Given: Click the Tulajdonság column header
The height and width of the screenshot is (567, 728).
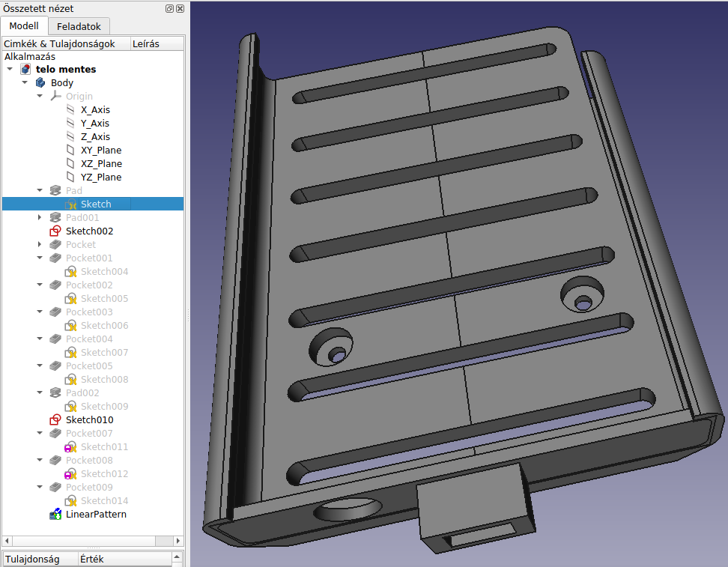Looking at the screenshot, I should click(40, 559).
